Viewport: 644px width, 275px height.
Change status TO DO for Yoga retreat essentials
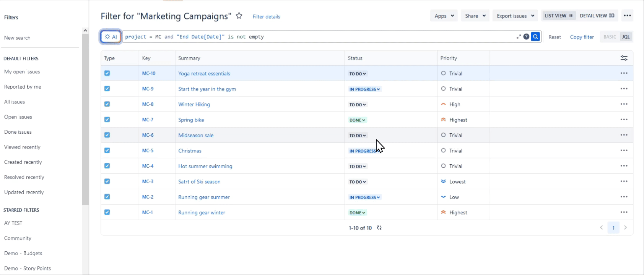click(358, 74)
